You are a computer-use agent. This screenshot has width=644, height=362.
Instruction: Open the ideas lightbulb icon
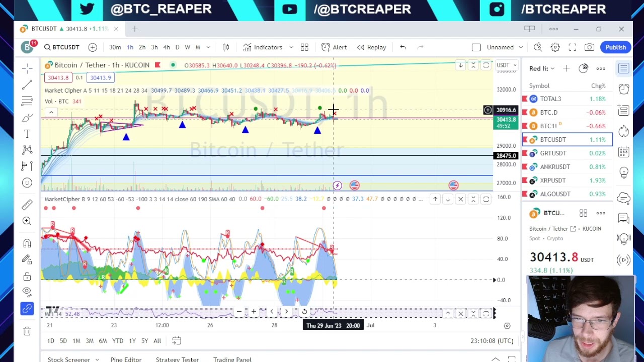click(624, 172)
